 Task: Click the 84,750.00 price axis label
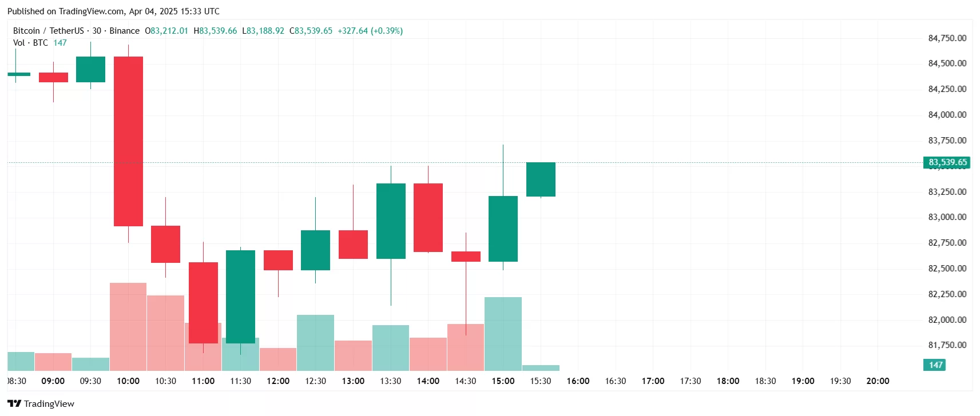click(x=947, y=38)
